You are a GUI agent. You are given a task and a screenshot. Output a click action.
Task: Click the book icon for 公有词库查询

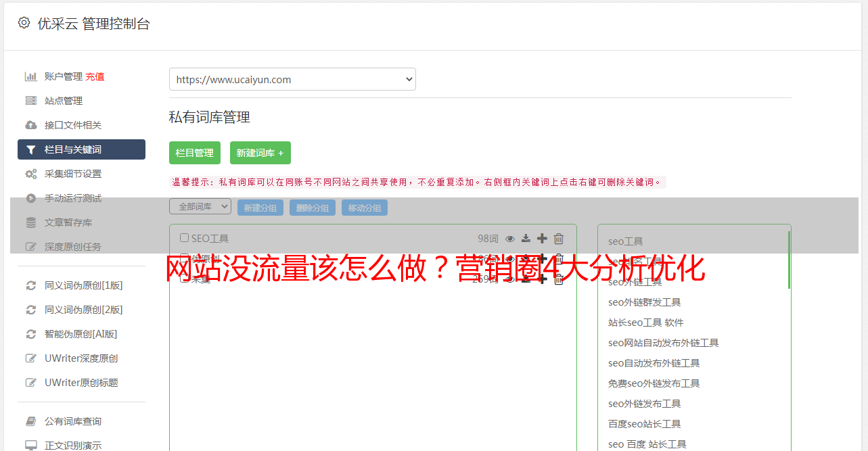coord(30,421)
